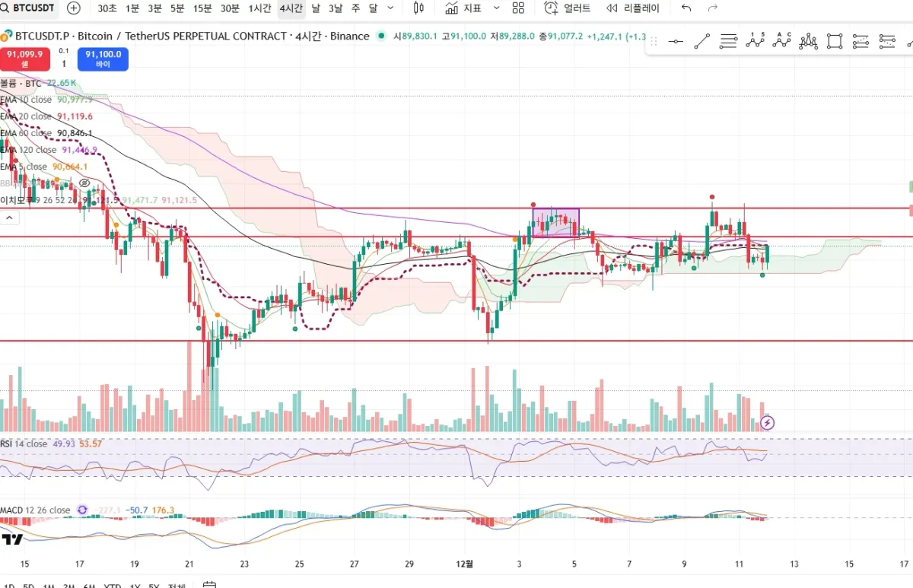Select the EMA 120 close legend
The image size is (913, 588).
click(28, 150)
